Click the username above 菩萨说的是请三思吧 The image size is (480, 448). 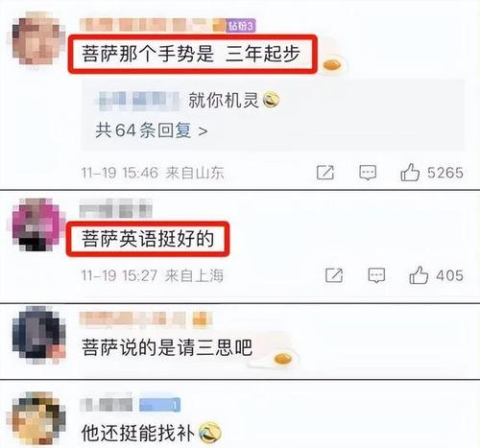(146, 319)
